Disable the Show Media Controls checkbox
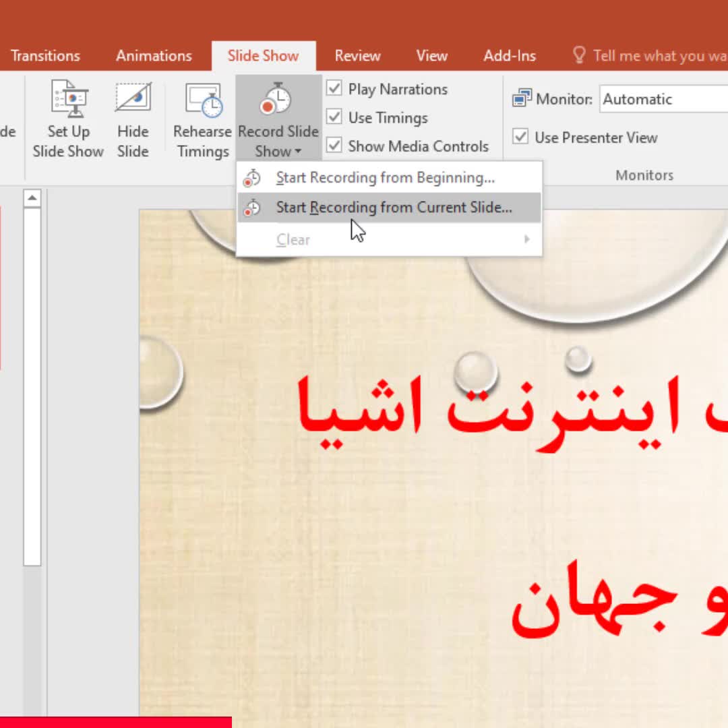Screen dimensions: 728x728 click(x=334, y=146)
